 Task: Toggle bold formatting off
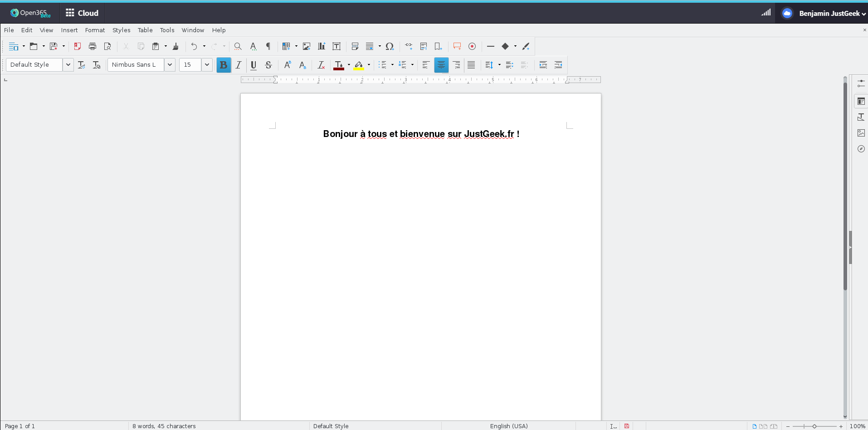(x=224, y=65)
